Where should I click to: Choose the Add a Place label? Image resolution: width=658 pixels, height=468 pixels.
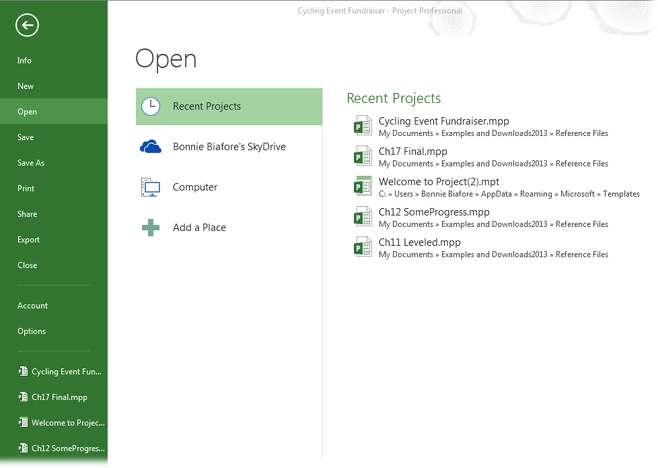pos(199,227)
